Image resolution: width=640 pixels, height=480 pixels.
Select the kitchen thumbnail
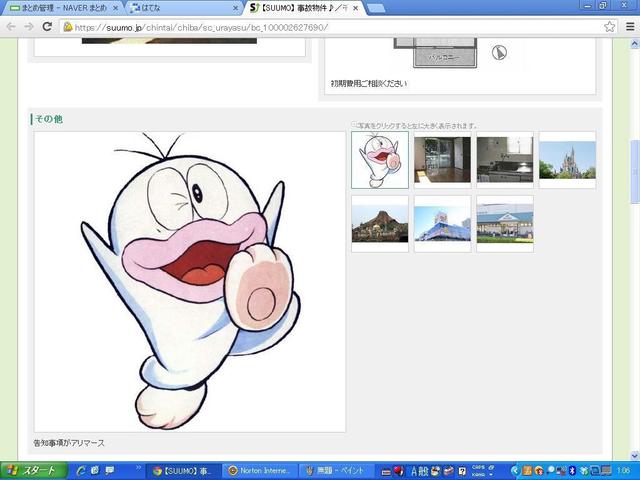tap(505, 160)
